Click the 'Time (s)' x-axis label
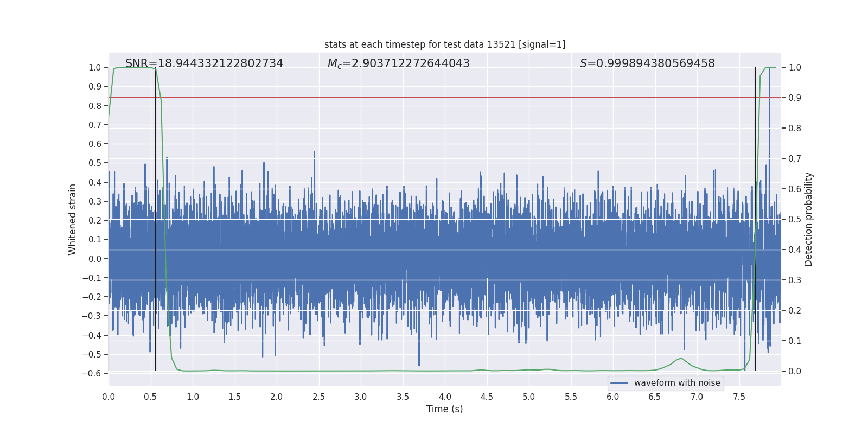The width and height of the screenshot is (868, 434). (x=444, y=409)
